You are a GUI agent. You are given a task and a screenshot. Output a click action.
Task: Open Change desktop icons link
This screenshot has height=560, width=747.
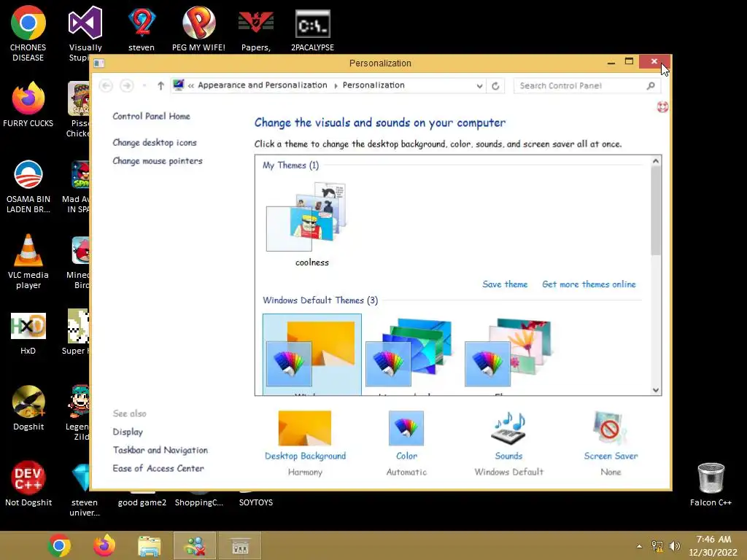(155, 142)
